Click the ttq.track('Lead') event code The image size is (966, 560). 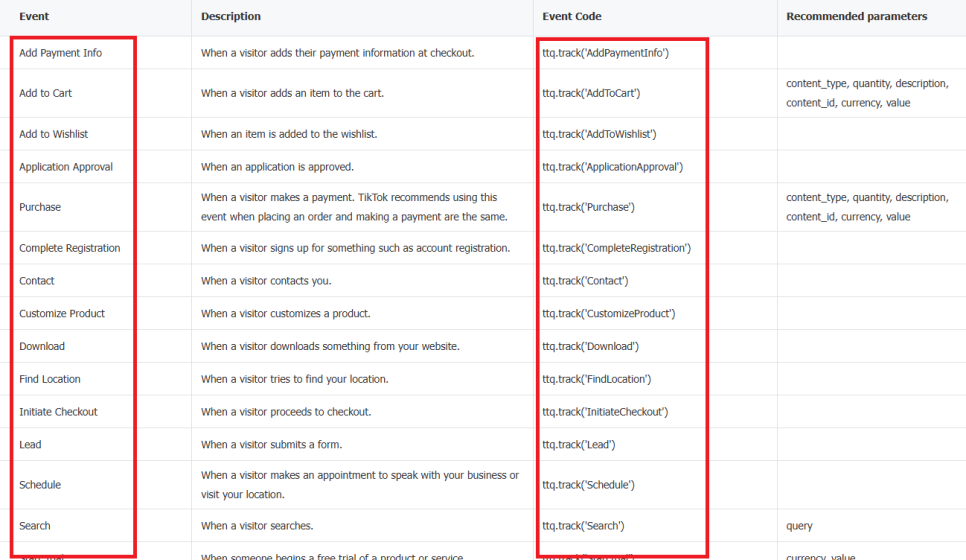point(578,445)
